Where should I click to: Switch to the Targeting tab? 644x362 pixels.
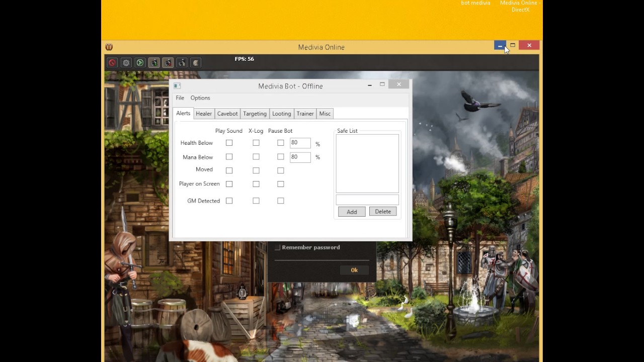255,114
